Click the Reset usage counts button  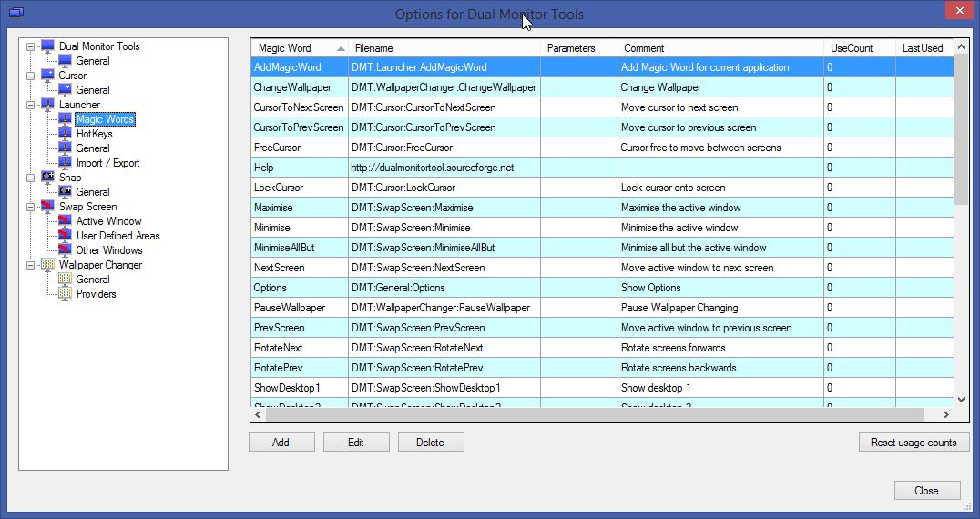(914, 443)
